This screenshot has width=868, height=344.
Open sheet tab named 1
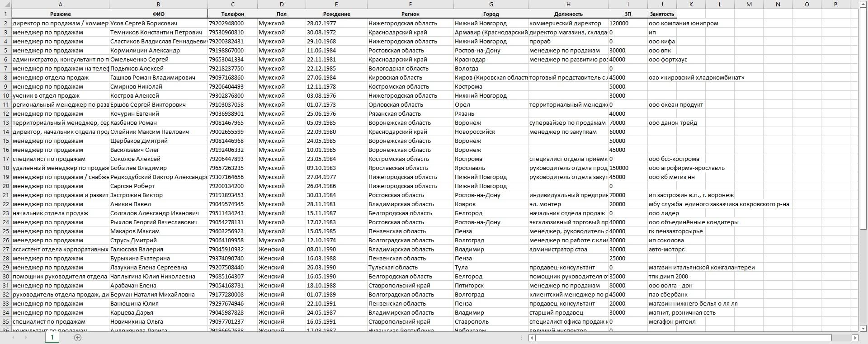click(x=52, y=337)
